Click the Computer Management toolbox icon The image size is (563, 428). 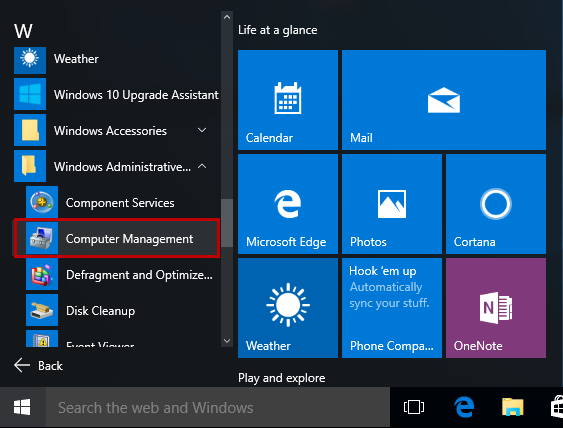(42, 238)
